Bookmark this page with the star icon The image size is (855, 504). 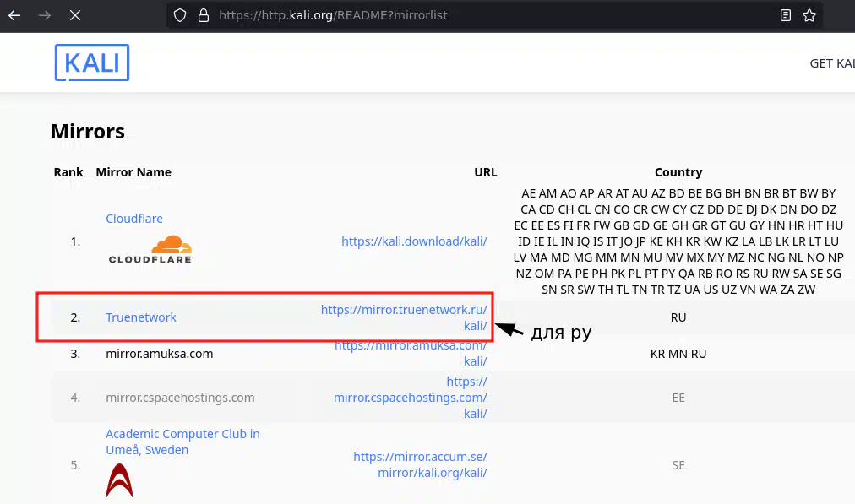809,15
